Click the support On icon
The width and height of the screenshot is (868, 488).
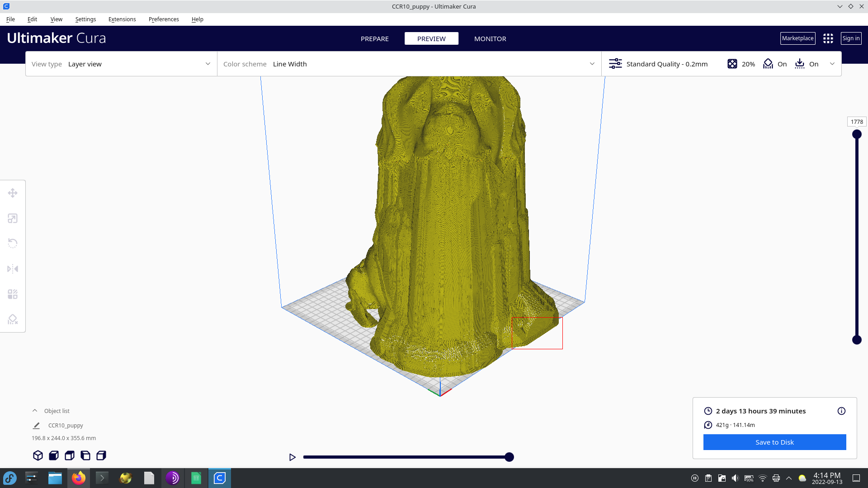768,64
